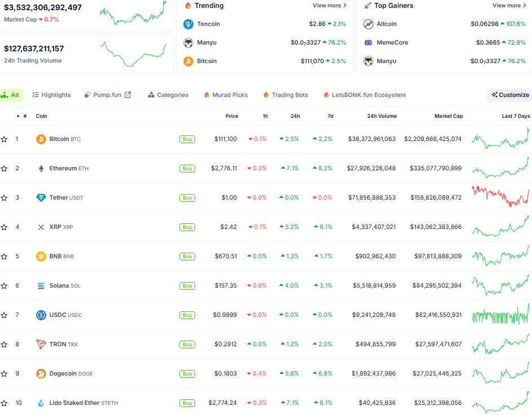532x415 pixels.
Task: Open View more under Top Gainers
Action: tap(508, 5)
